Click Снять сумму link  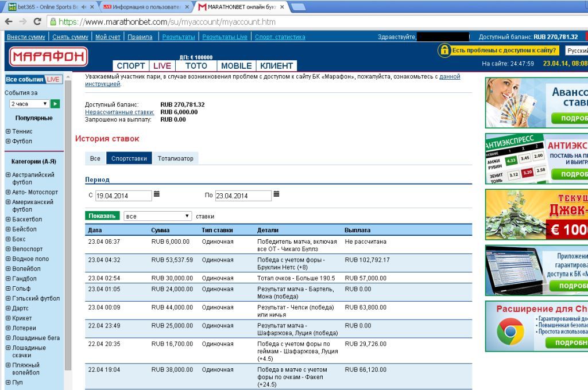70,37
